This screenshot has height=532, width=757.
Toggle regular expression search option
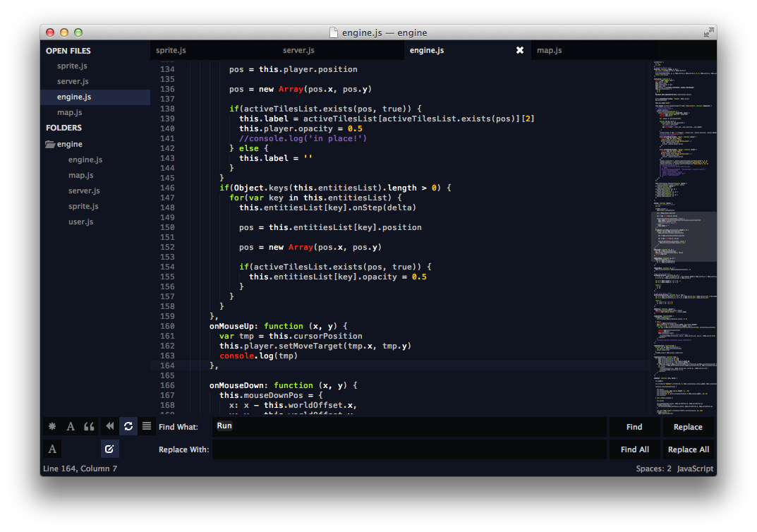click(x=52, y=426)
